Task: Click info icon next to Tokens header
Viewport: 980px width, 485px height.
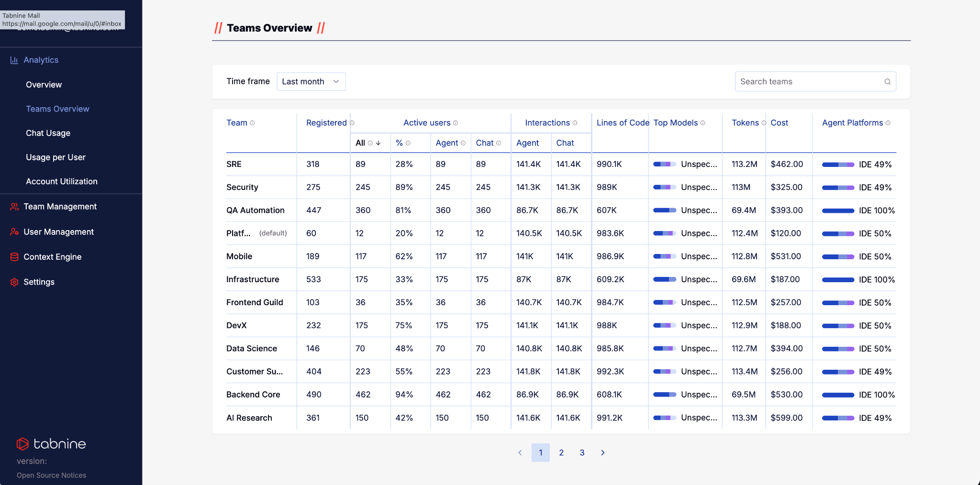Action: click(x=764, y=123)
